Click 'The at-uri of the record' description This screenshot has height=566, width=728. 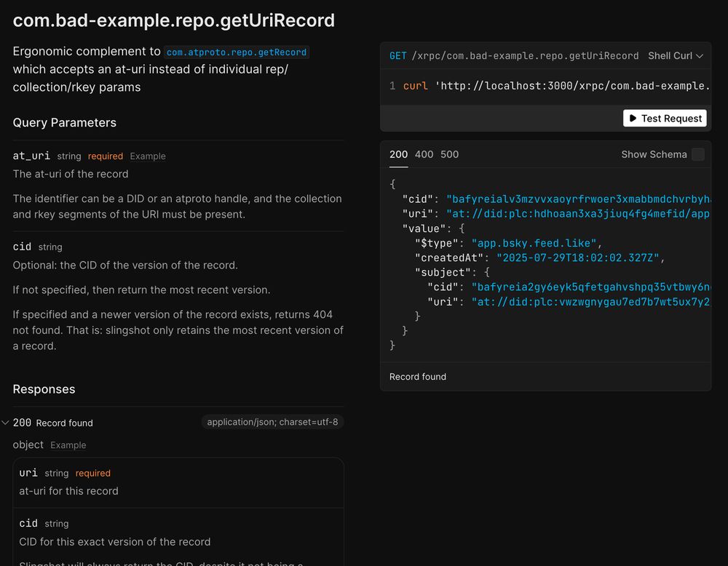coord(71,174)
